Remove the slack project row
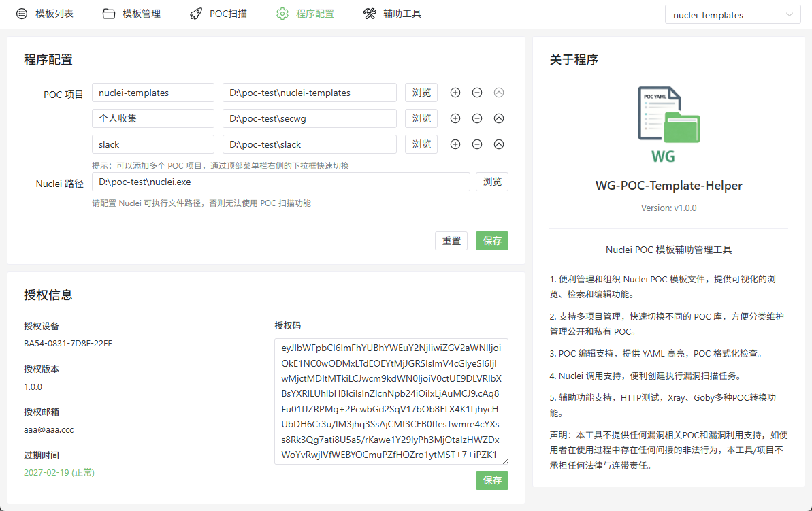The image size is (812, 511). [477, 144]
